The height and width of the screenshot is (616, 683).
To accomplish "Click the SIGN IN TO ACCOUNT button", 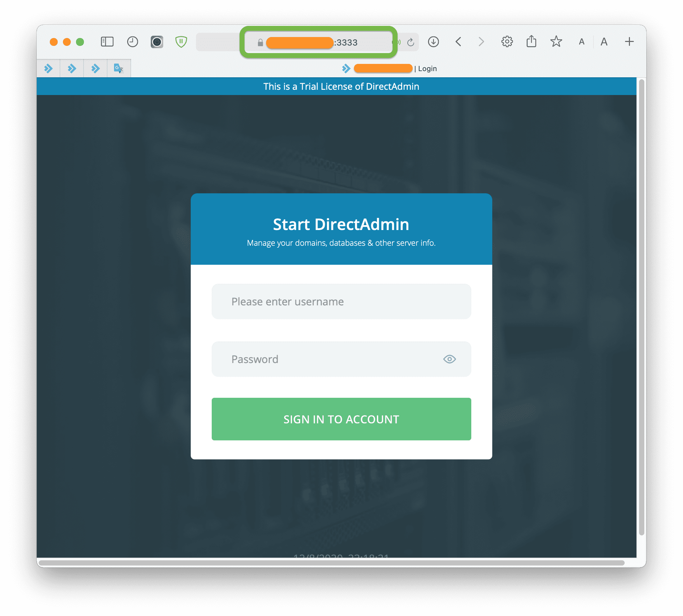I will [341, 419].
